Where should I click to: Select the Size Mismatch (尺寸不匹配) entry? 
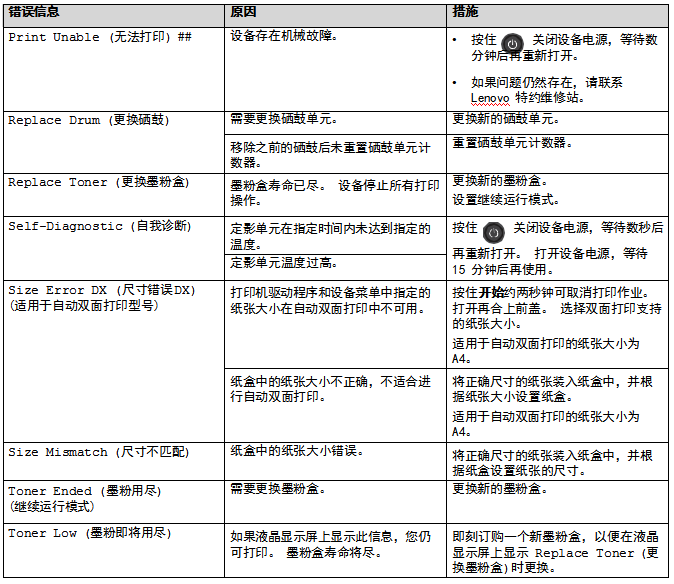pyautogui.click(x=98, y=452)
